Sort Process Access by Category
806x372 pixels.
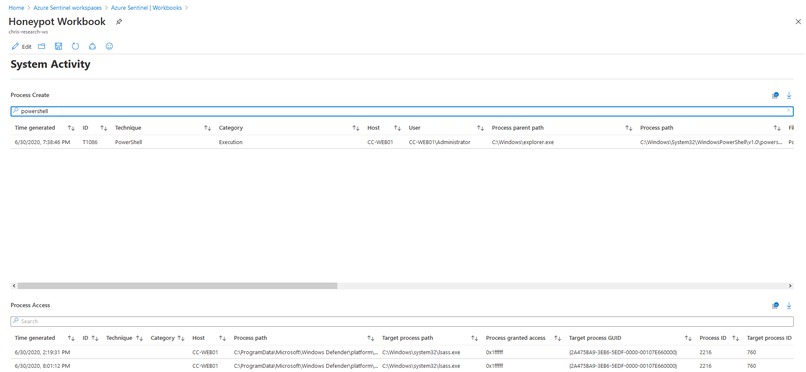(181, 338)
